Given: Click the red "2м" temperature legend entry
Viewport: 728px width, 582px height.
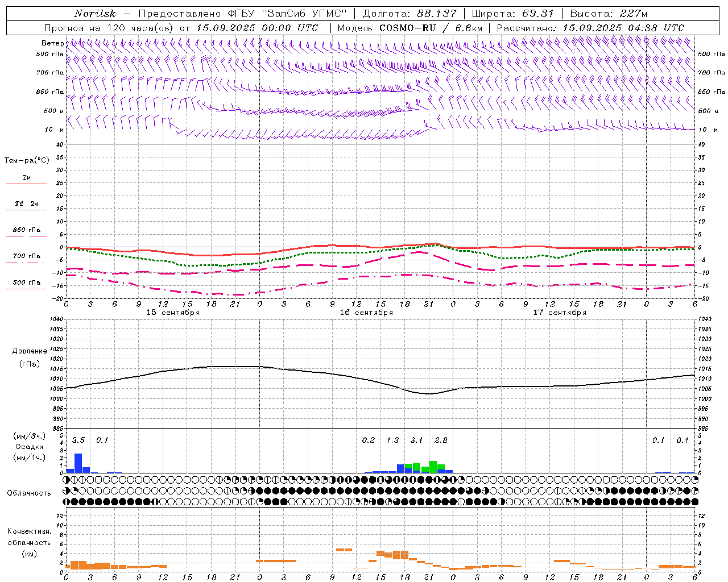Looking at the screenshot, I should coord(27,178).
